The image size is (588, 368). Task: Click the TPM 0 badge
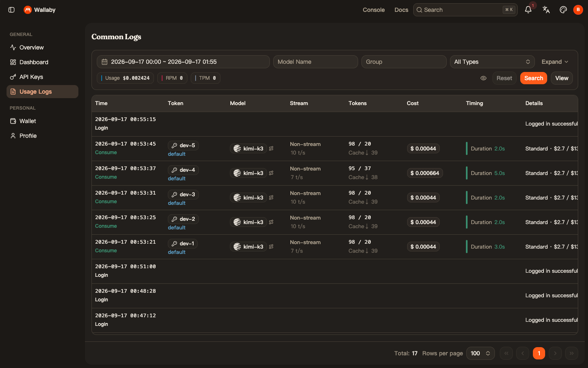point(205,78)
